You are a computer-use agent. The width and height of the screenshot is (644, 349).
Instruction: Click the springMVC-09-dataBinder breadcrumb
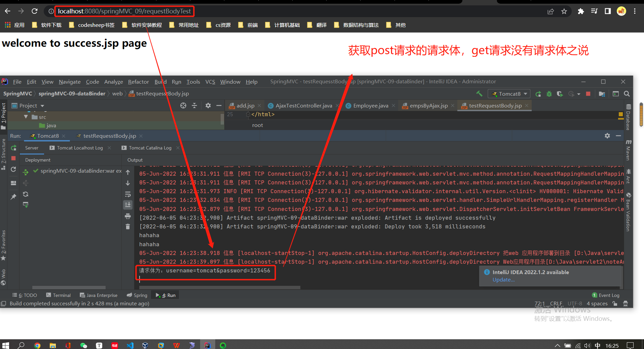(x=72, y=93)
